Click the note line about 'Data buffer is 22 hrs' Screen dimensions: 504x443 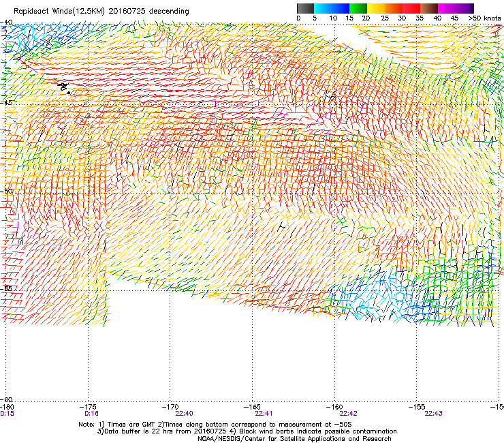point(247,431)
